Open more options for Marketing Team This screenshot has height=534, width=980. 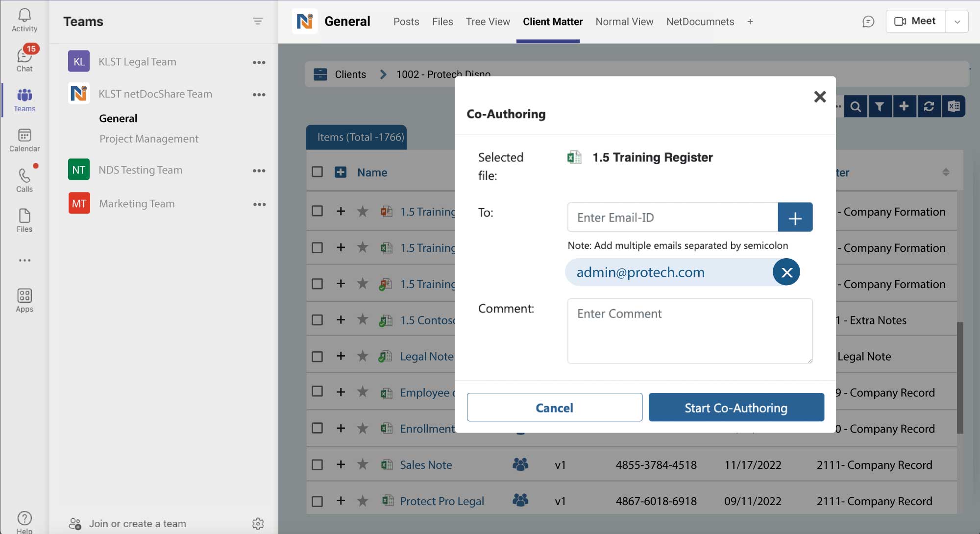(259, 204)
